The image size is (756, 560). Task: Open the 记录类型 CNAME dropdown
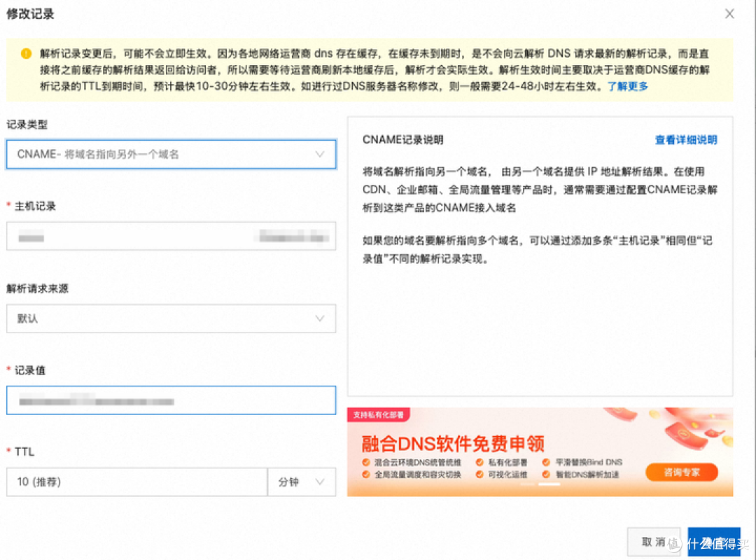171,154
